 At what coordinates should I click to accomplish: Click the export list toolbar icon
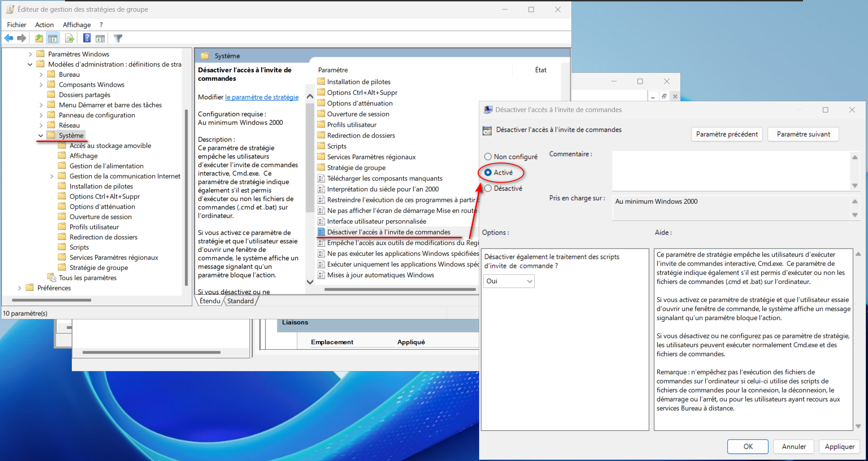69,38
